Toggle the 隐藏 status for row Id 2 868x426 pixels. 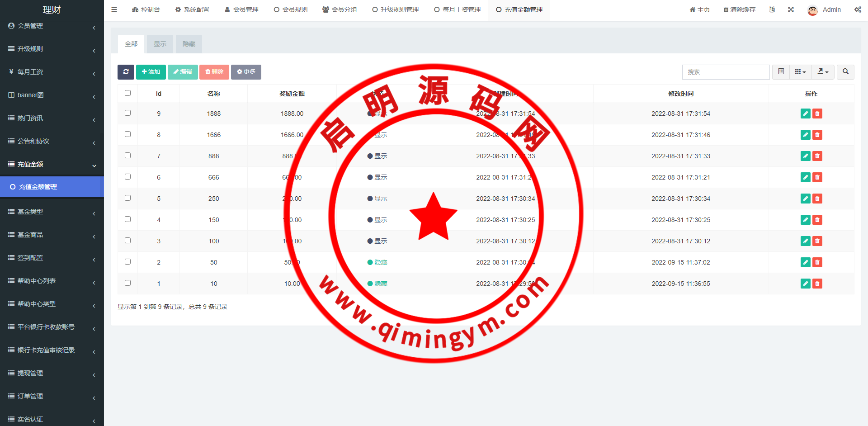click(377, 262)
